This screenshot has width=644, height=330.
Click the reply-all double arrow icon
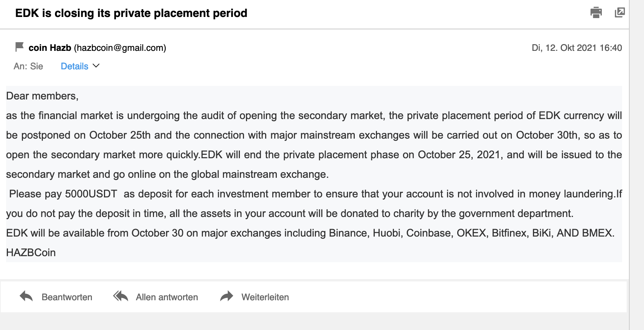pos(121,297)
